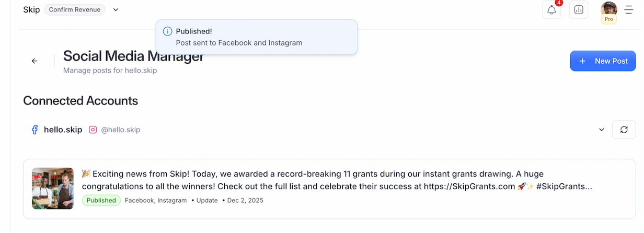This screenshot has height=233, width=644.
Task: Open the hamburger menu
Action: pyautogui.click(x=629, y=10)
